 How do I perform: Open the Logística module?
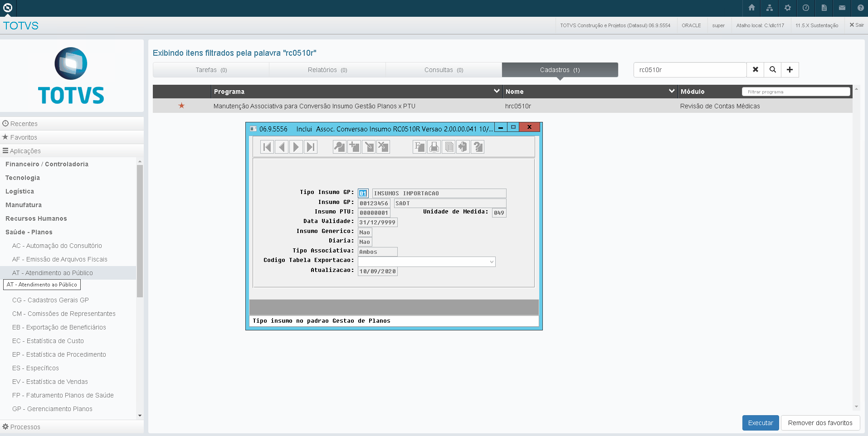(x=20, y=191)
